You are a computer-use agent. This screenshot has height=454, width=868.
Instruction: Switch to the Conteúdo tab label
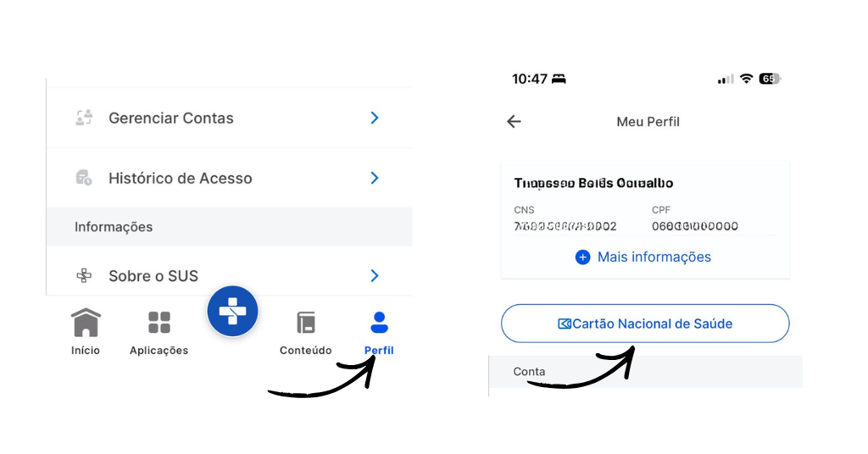point(305,350)
